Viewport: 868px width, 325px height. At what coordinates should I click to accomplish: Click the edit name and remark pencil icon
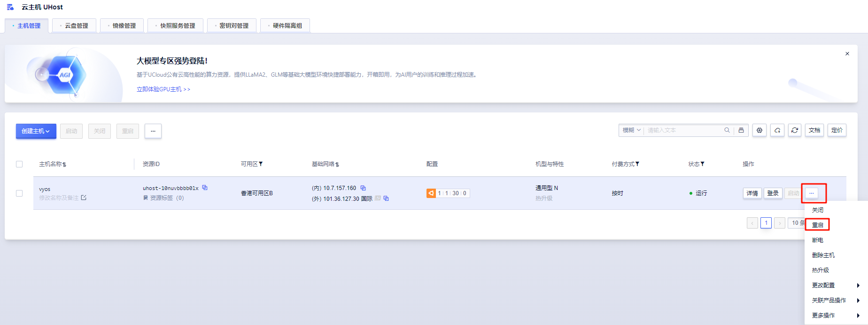tap(84, 198)
